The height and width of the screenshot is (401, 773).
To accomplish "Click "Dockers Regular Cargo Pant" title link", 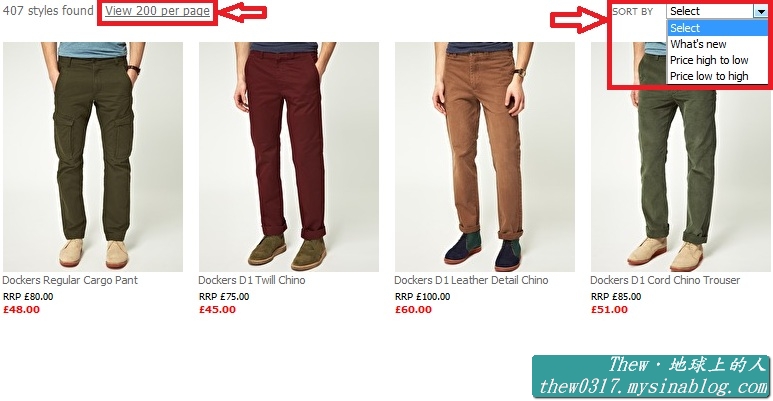I will click(70, 280).
